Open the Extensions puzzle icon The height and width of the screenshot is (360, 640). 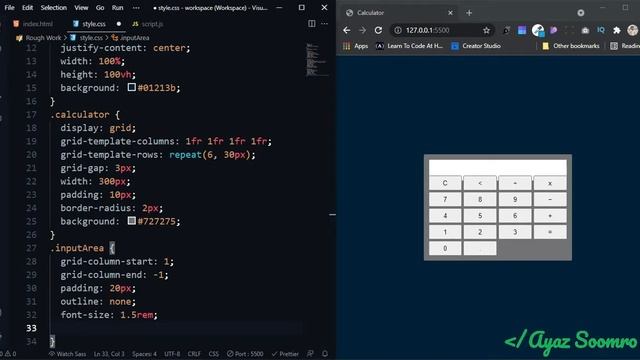point(617,30)
